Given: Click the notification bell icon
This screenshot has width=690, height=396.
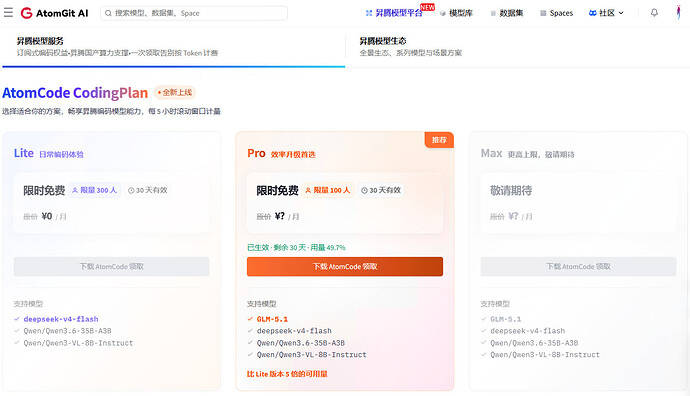Looking at the screenshot, I should point(654,13).
